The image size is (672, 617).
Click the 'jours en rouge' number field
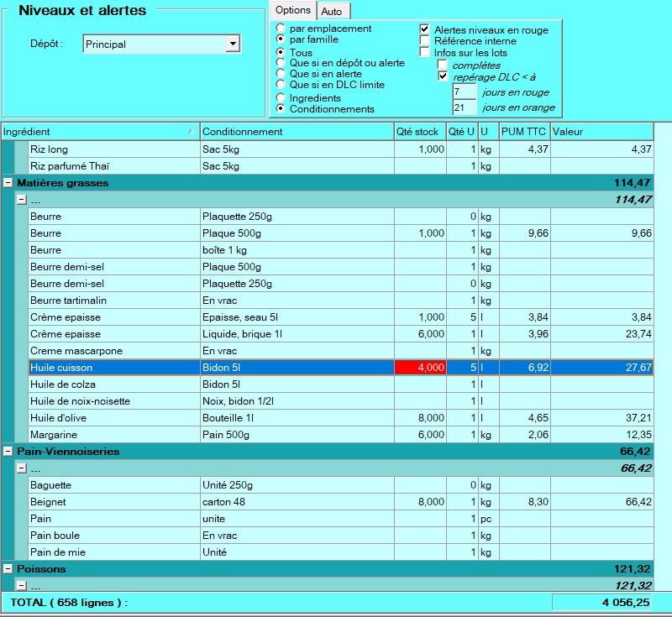click(x=464, y=92)
